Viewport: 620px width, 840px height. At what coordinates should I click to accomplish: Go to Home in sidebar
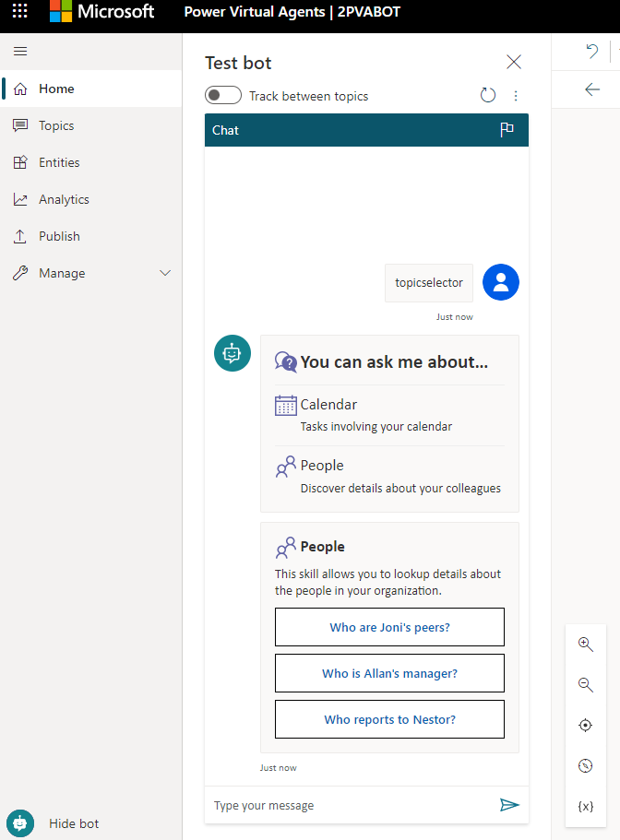point(91,89)
